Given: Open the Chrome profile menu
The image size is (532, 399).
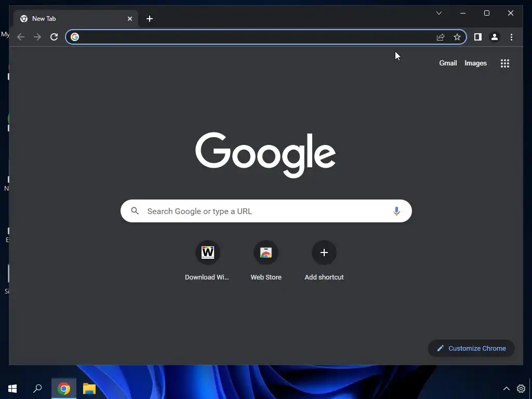Looking at the screenshot, I should click(495, 37).
